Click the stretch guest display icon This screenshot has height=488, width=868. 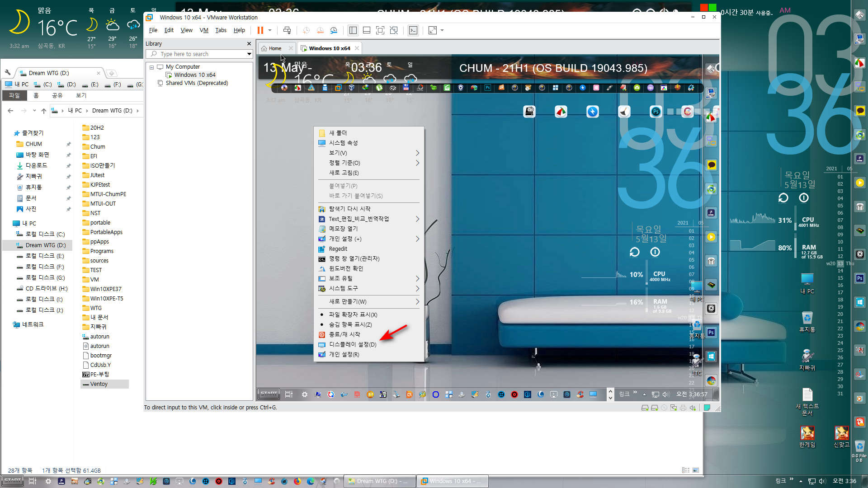tap(433, 30)
